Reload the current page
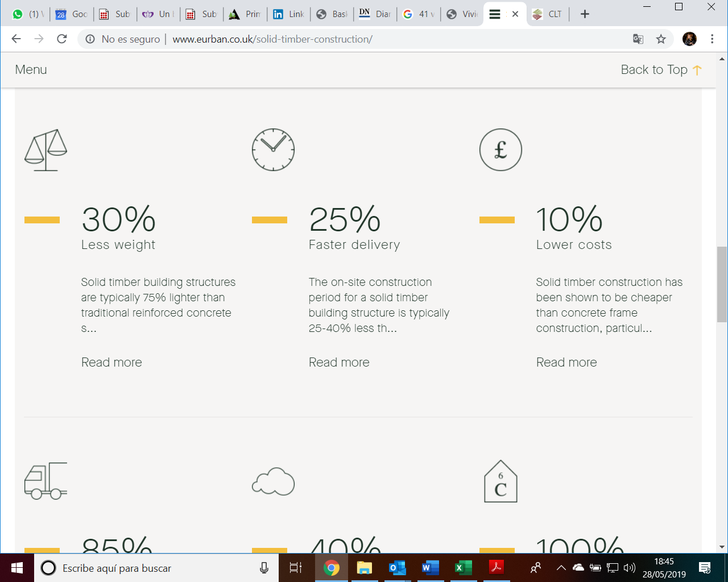 coord(62,39)
